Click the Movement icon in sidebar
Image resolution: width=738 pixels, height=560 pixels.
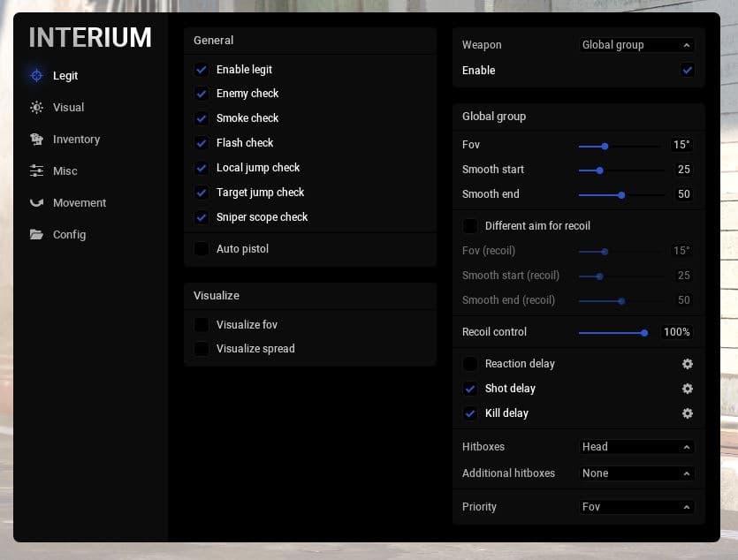[x=36, y=203]
